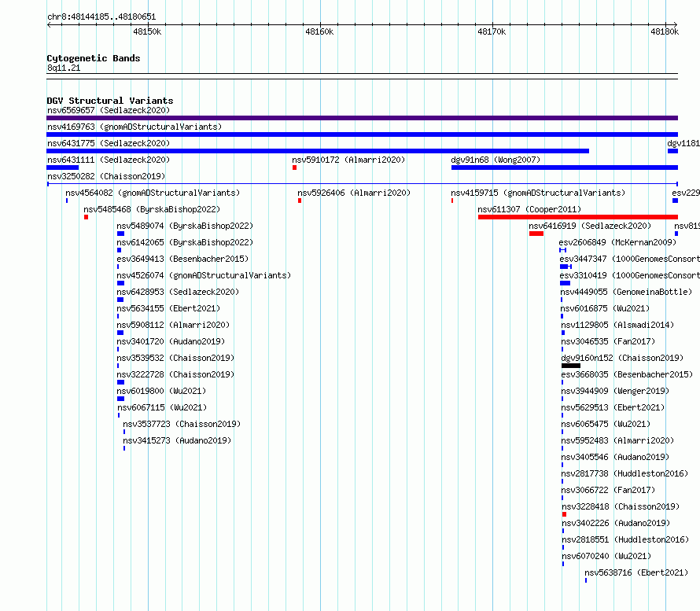The width and height of the screenshot is (700, 611).
Task: Open nsv1129805 (Alsmadi2014) label
Action: [x=617, y=325]
